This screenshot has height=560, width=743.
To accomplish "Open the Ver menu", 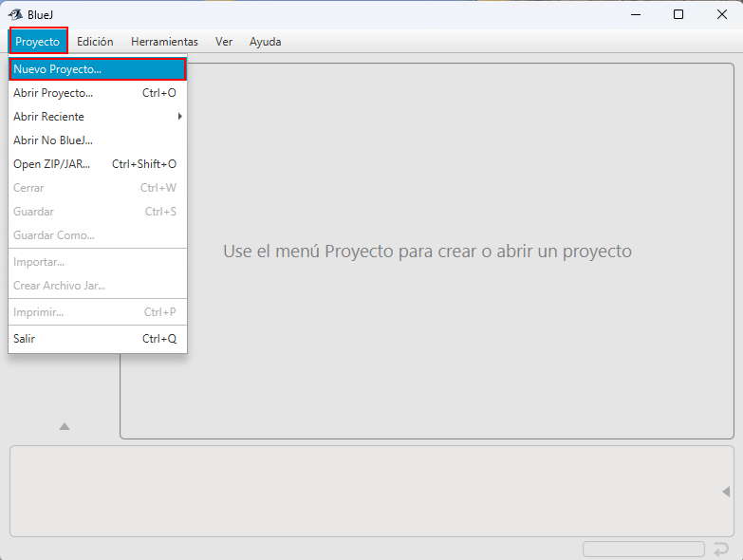I will pos(224,41).
